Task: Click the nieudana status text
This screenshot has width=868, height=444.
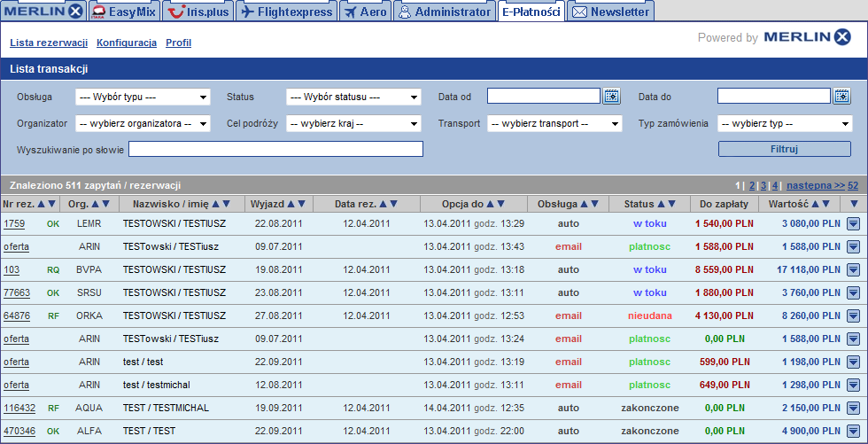Action: pos(650,315)
